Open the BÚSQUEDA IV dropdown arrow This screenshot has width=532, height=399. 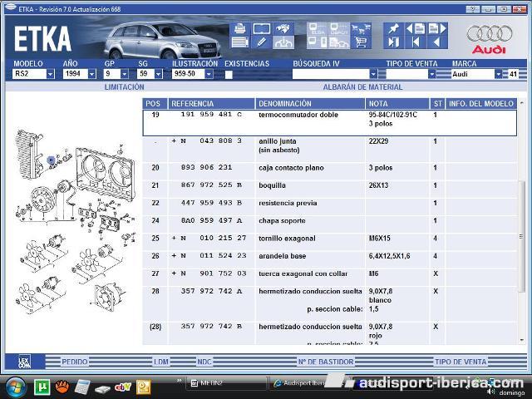(373, 74)
